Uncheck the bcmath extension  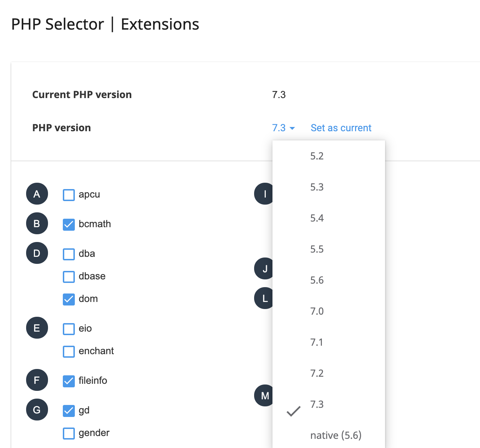tap(69, 224)
